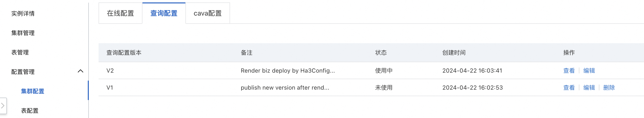Select 集群配置 submenu item
Viewport: 644px width, 118px height.
pos(32,91)
